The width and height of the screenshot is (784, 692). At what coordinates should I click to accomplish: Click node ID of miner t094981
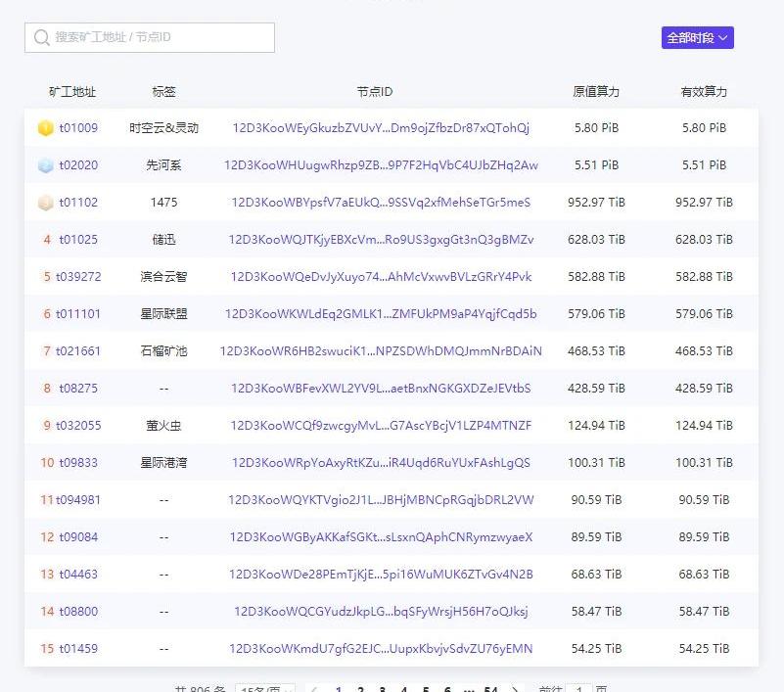pos(381,500)
